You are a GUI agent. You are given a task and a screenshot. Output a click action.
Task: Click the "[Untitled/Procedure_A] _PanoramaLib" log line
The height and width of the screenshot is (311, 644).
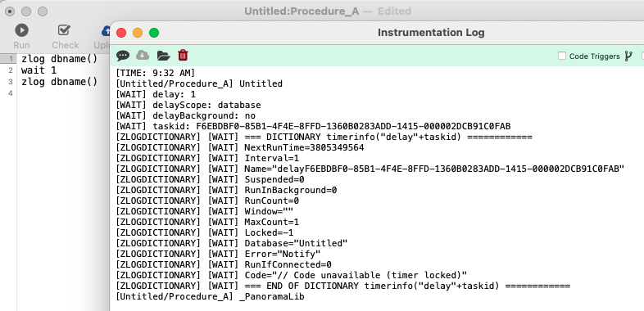pos(210,297)
